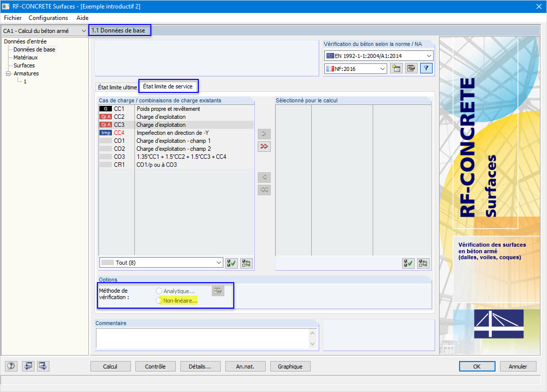Click the Détails... button

(200, 367)
